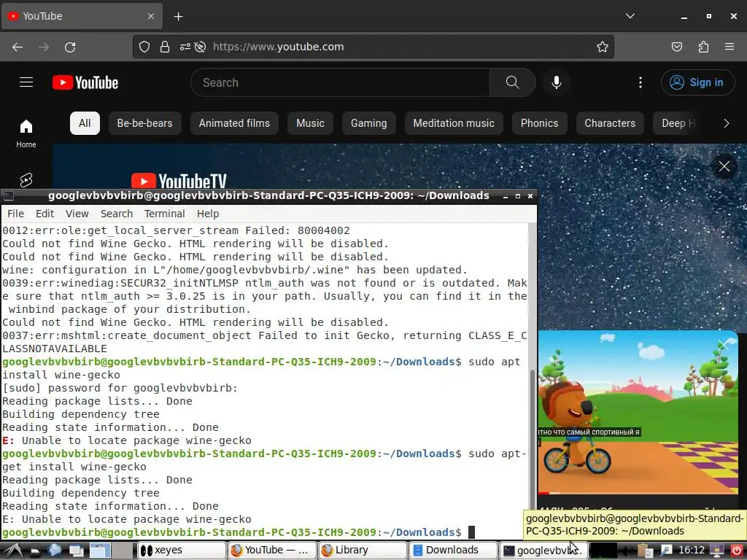
Task: Select the Be-be-bears filter chip
Action: tap(145, 123)
